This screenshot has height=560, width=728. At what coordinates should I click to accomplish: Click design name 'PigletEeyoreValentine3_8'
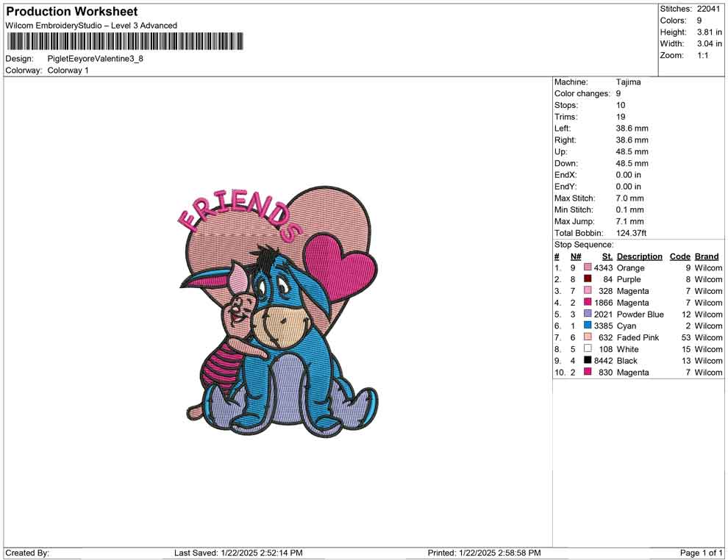click(x=95, y=59)
